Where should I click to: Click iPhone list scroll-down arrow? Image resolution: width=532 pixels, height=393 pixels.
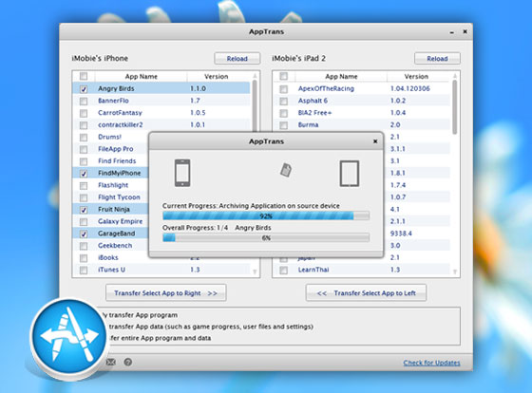(255, 271)
